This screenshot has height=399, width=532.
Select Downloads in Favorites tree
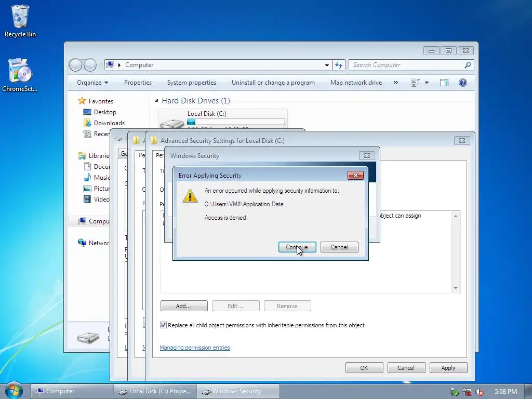point(109,123)
